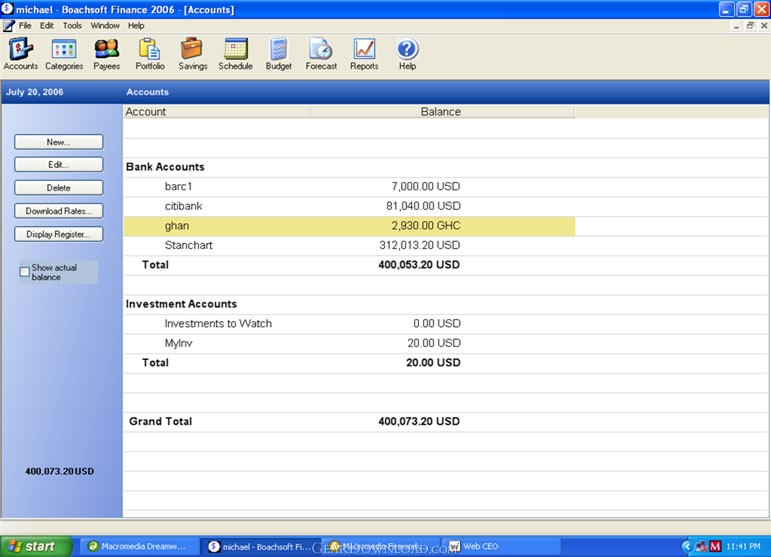Viewport: 771px width, 557px height.
Task: Open the Reports toolbar icon
Action: coord(364,54)
